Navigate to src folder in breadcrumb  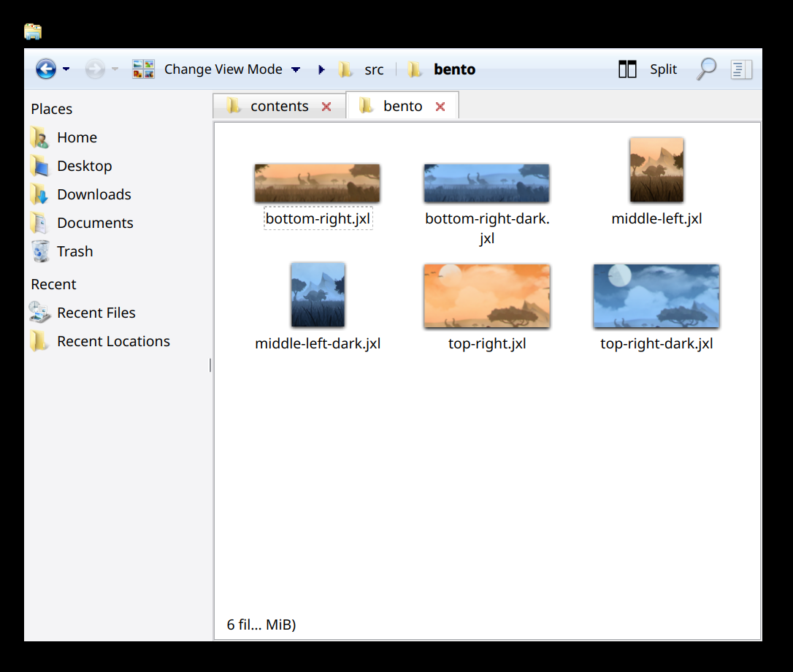(x=361, y=69)
